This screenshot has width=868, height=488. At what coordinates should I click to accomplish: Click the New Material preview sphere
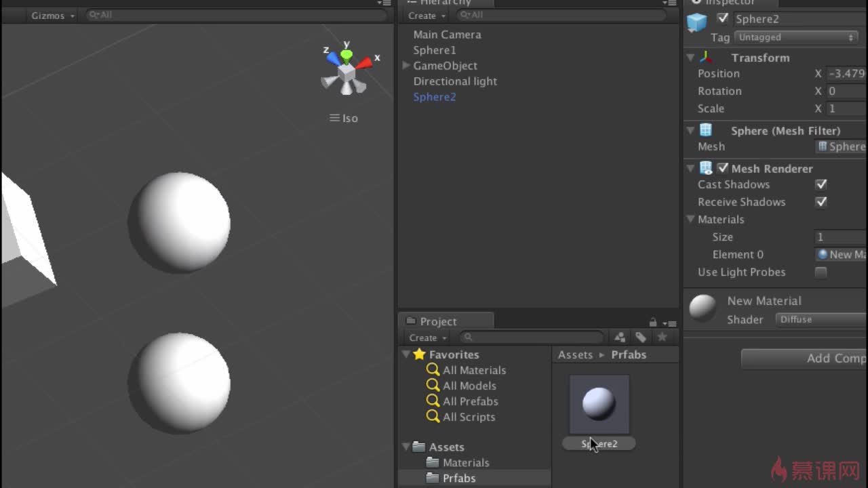click(703, 308)
